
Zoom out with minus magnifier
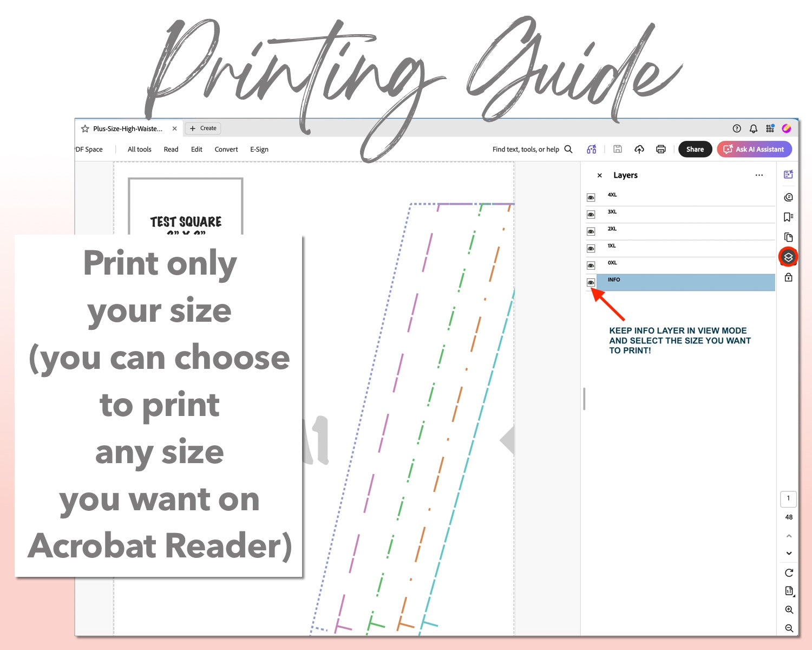click(789, 628)
